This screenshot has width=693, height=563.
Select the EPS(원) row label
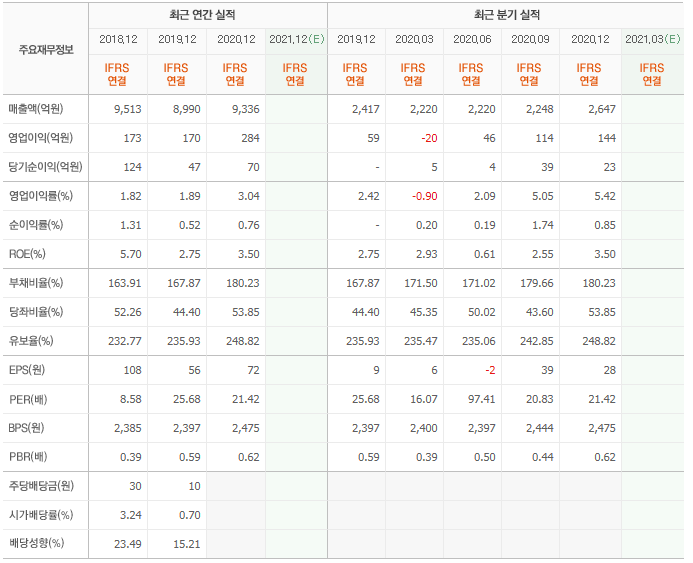pyautogui.click(x=27, y=370)
